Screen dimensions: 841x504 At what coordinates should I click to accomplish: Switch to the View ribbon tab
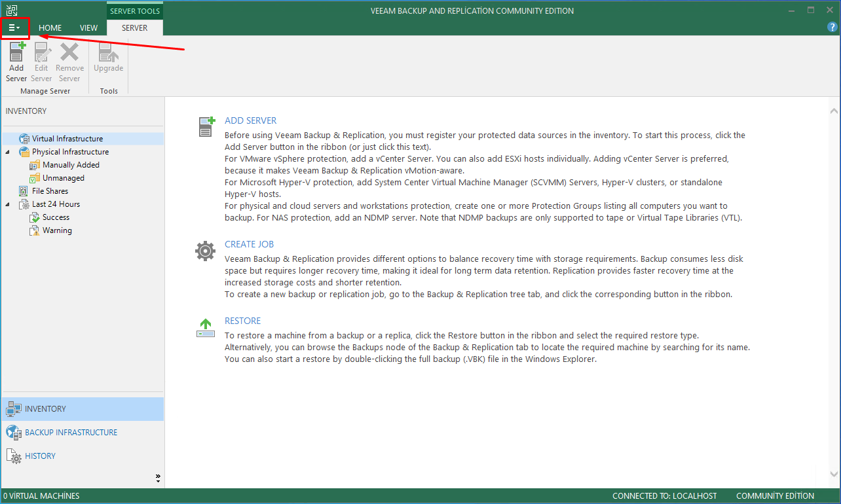[x=88, y=28]
